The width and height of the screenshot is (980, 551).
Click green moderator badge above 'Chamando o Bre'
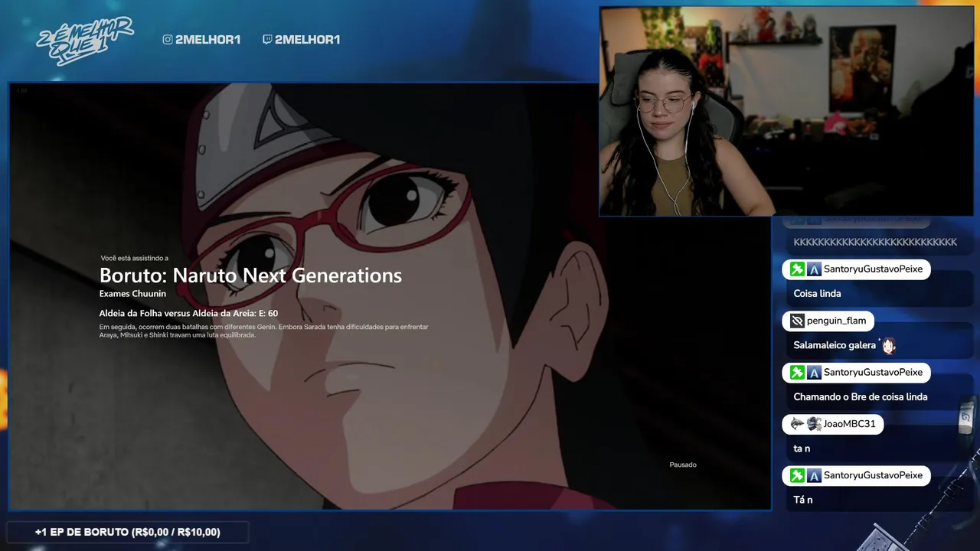(797, 373)
